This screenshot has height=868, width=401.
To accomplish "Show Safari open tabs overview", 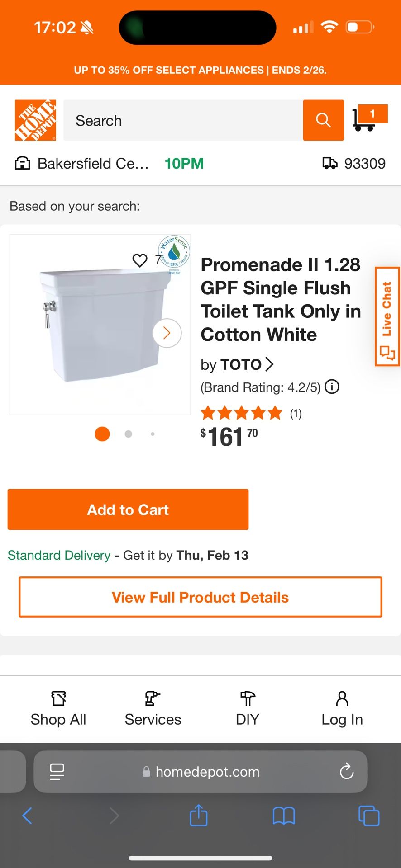I will (369, 816).
